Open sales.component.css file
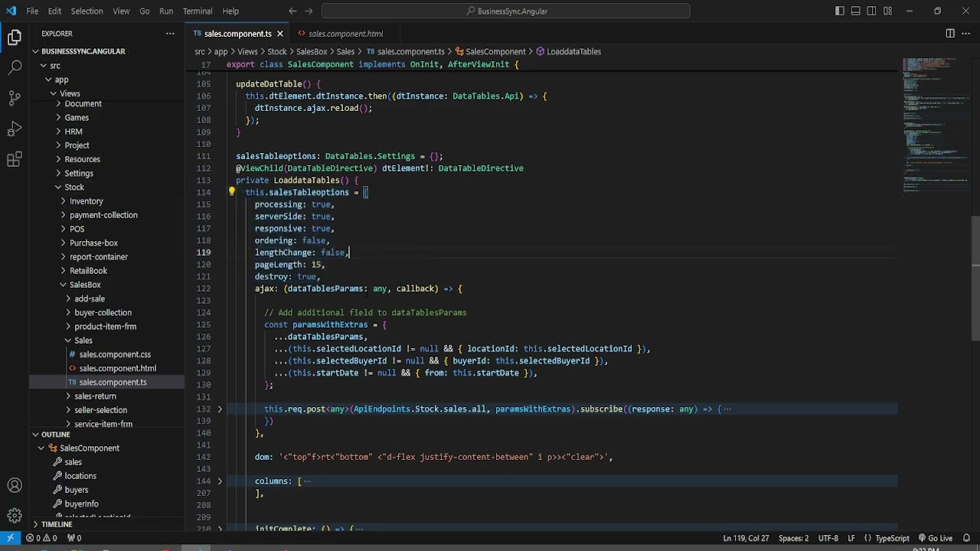Image resolution: width=980 pixels, height=551 pixels. (x=115, y=354)
